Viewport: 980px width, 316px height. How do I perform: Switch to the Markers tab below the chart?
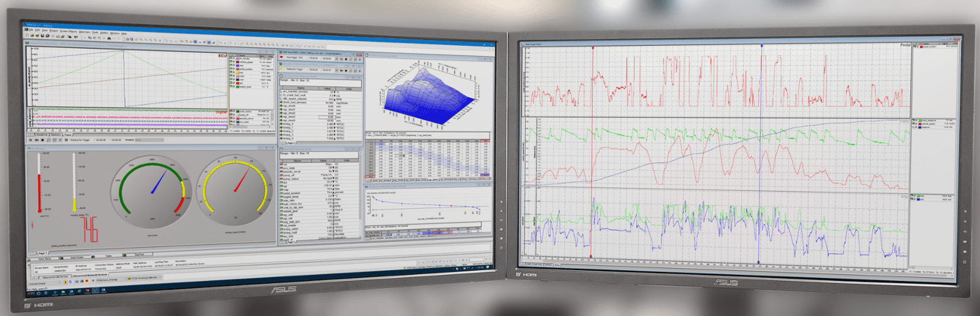coord(56,135)
